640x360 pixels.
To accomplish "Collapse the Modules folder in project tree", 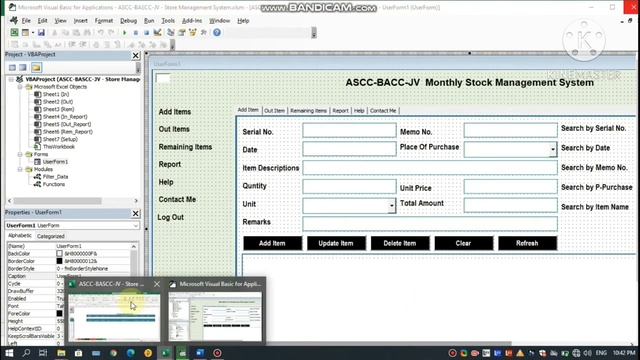I will [x=20, y=169].
